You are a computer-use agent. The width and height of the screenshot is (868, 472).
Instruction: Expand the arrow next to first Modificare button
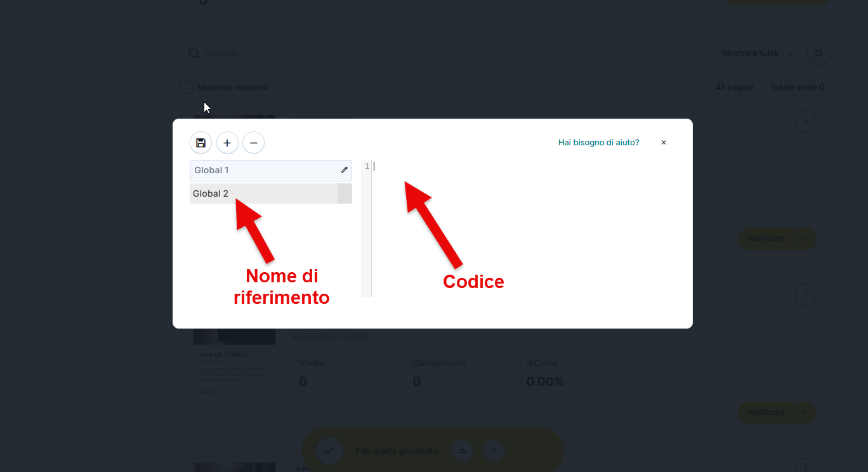tap(805, 239)
